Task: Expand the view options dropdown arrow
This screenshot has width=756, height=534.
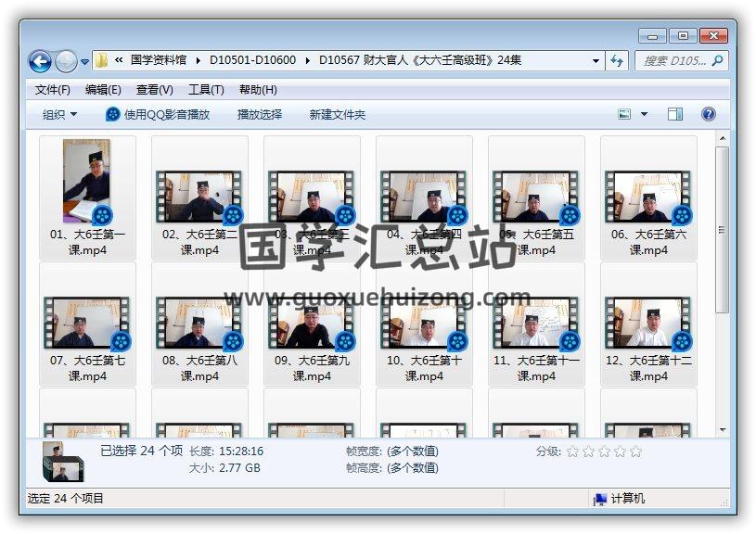Action: pyautogui.click(x=645, y=114)
